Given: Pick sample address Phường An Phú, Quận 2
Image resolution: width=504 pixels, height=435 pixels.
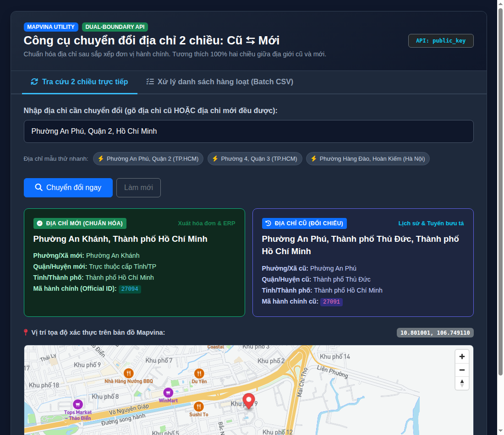Looking at the screenshot, I should click(148, 159).
